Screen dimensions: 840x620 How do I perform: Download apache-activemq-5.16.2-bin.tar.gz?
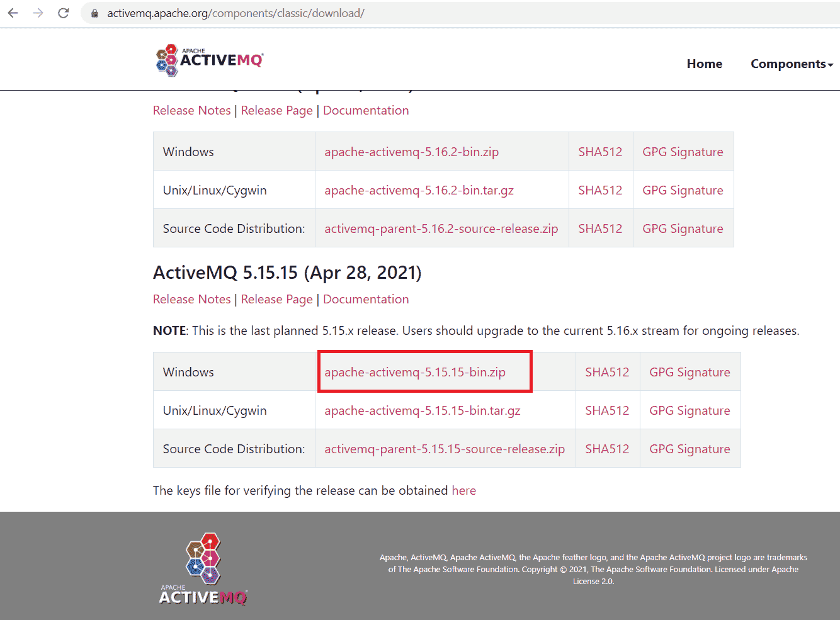coord(419,190)
